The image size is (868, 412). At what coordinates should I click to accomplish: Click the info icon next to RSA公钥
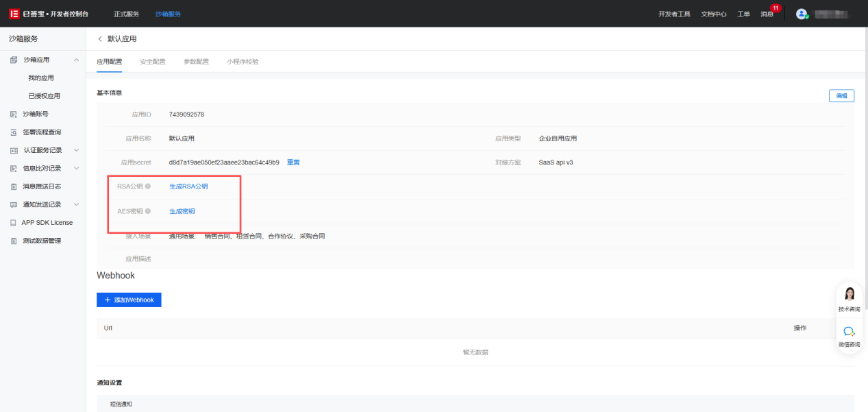148,186
